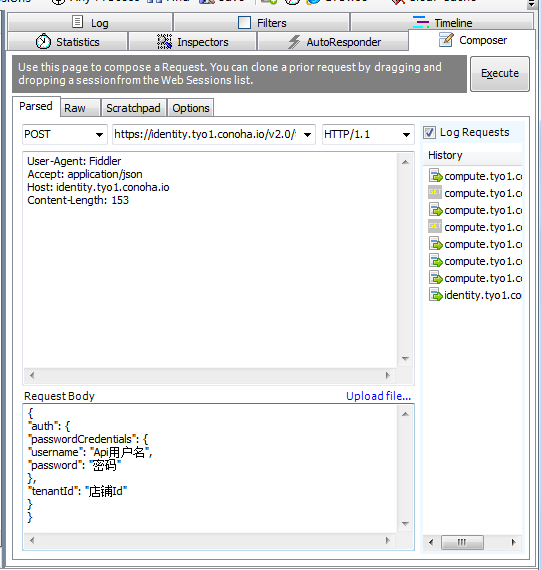Click the headers box scroll-down arrow
Screen dimensions: 541x570
[405, 359]
